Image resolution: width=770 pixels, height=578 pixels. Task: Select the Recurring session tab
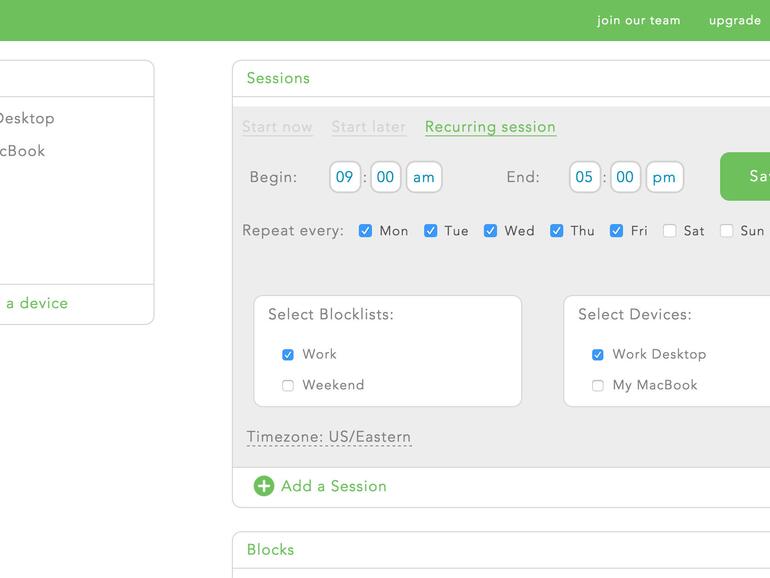[x=490, y=127]
